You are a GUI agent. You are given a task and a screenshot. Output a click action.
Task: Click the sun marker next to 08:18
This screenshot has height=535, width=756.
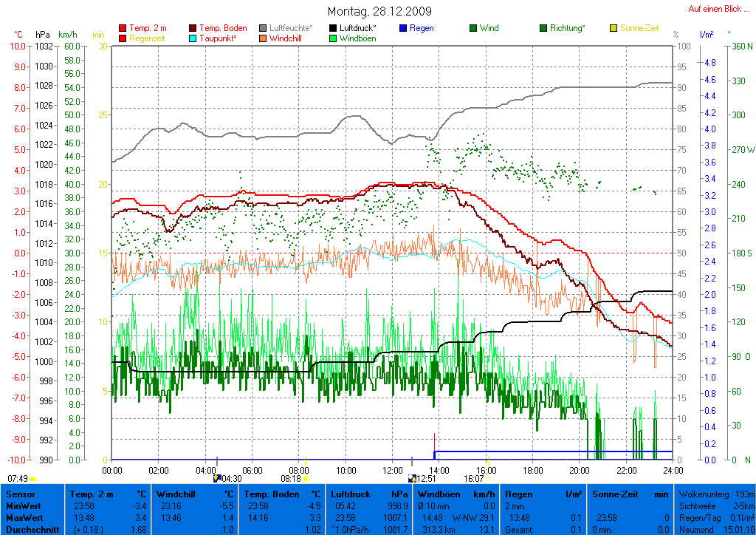tap(306, 479)
